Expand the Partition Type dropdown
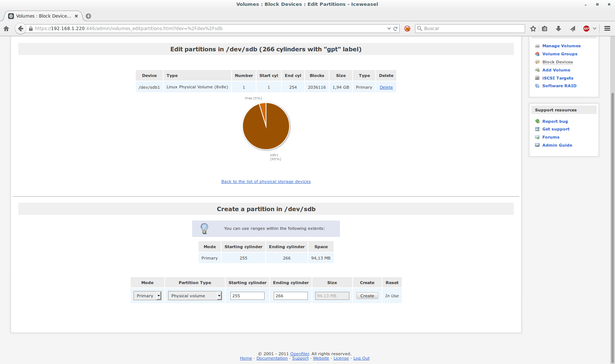Screen dimensions: 615x364 tap(195, 296)
